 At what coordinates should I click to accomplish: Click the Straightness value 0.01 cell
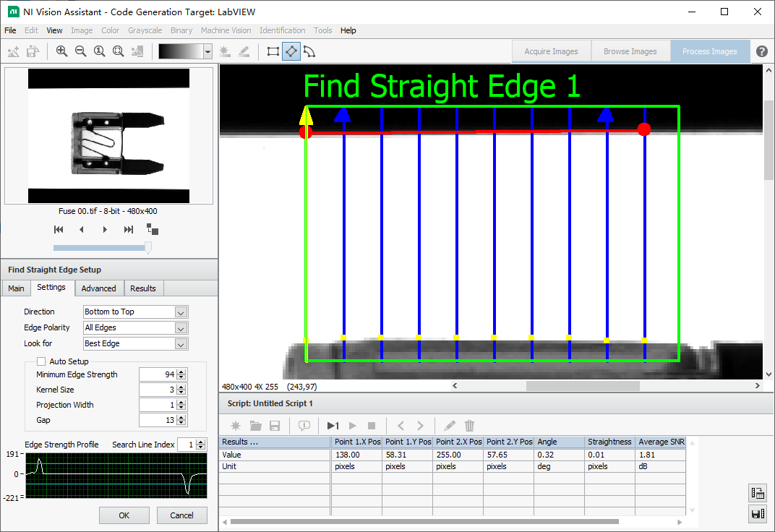click(609, 455)
